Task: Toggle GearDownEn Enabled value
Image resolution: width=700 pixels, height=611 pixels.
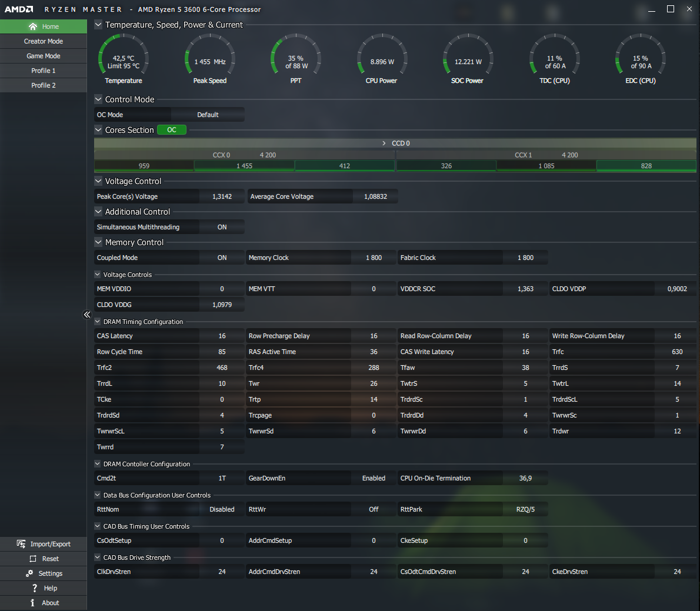Action: (374, 478)
